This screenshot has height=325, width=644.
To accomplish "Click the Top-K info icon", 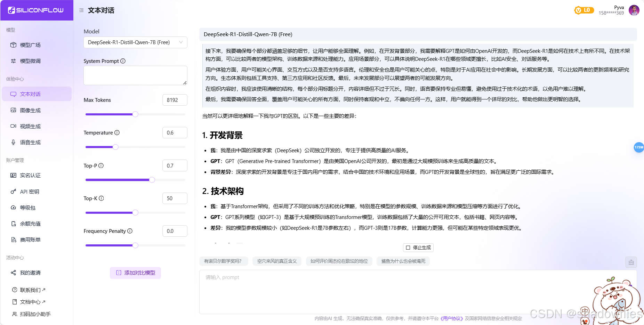I will tap(101, 198).
